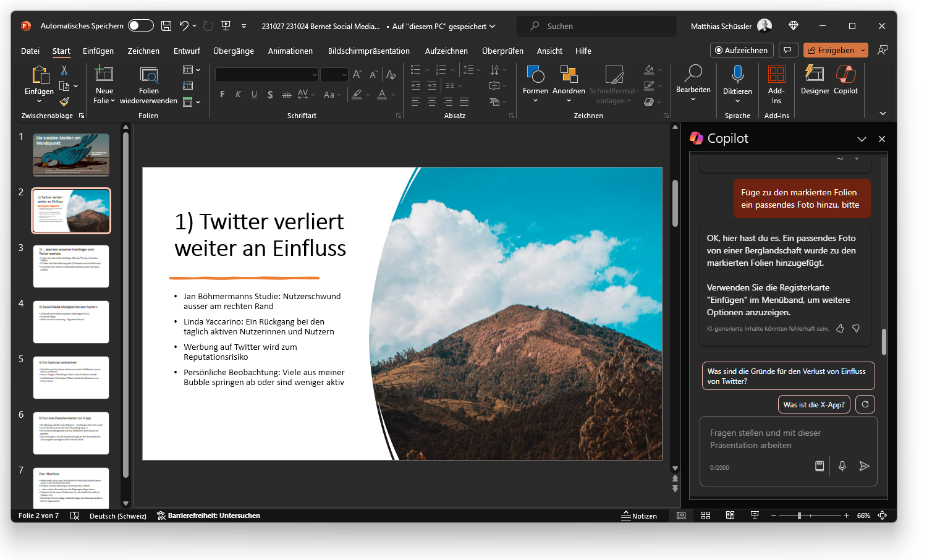Expand the Einfügen paste dropdown
The height and width of the screenshot is (560, 932).
(x=39, y=101)
